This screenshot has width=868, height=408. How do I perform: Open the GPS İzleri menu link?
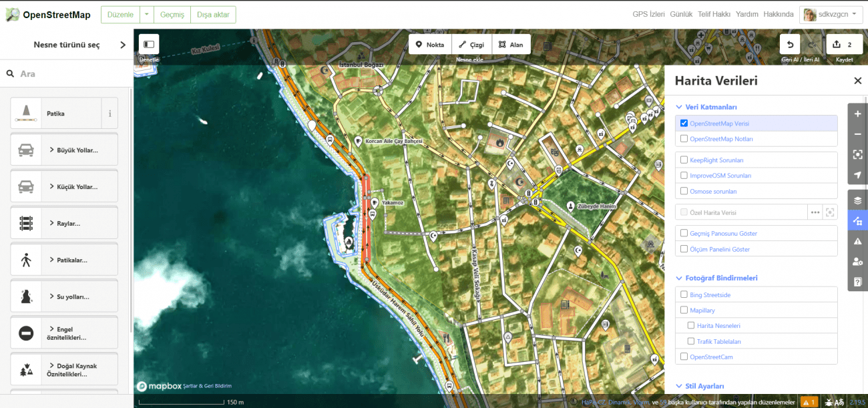(x=648, y=14)
